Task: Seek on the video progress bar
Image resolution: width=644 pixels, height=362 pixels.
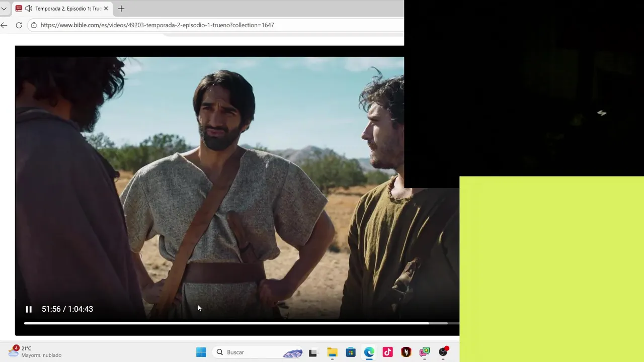Action: pyautogui.click(x=242, y=323)
